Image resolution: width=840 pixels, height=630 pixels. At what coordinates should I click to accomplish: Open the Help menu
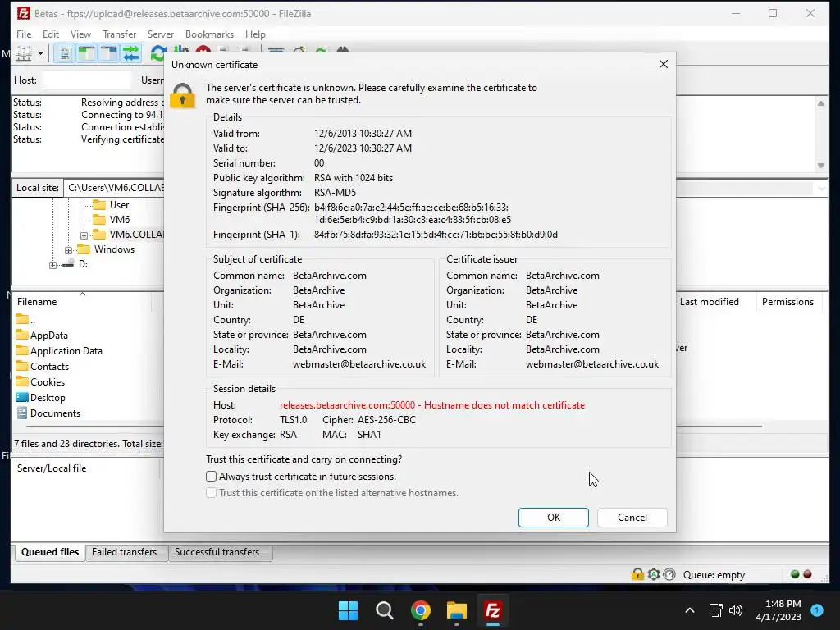pyautogui.click(x=256, y=34)
